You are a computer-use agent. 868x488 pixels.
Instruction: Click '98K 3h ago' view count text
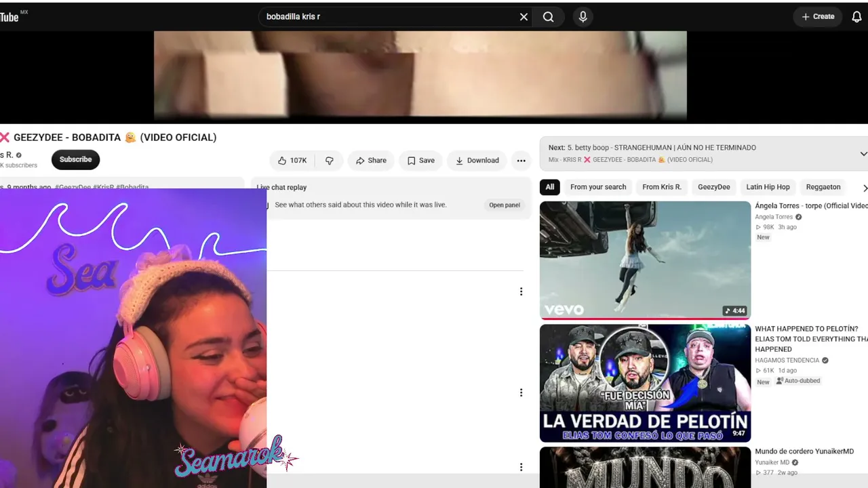pyautogui.click(x=776, y=227)
